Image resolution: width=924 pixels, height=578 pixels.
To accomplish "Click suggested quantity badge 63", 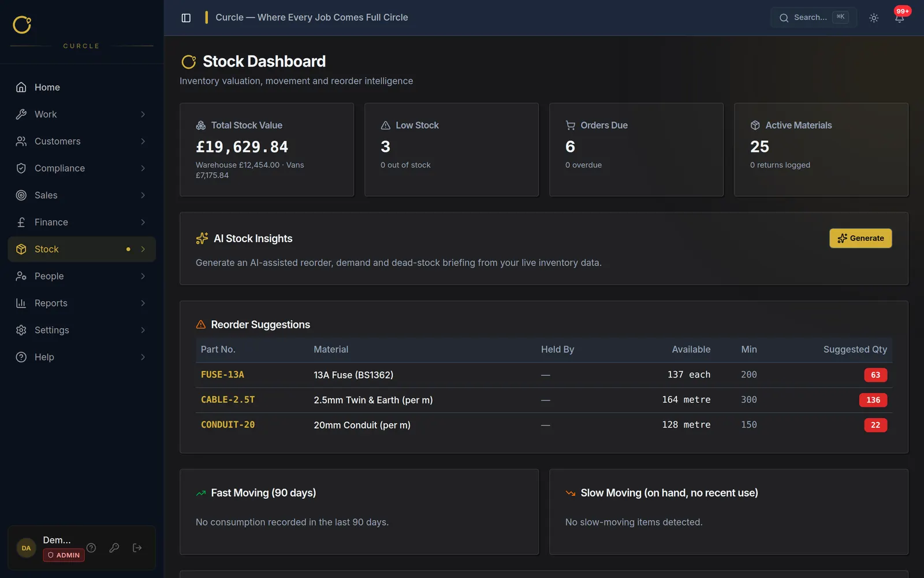I will (x=875, y=375).
